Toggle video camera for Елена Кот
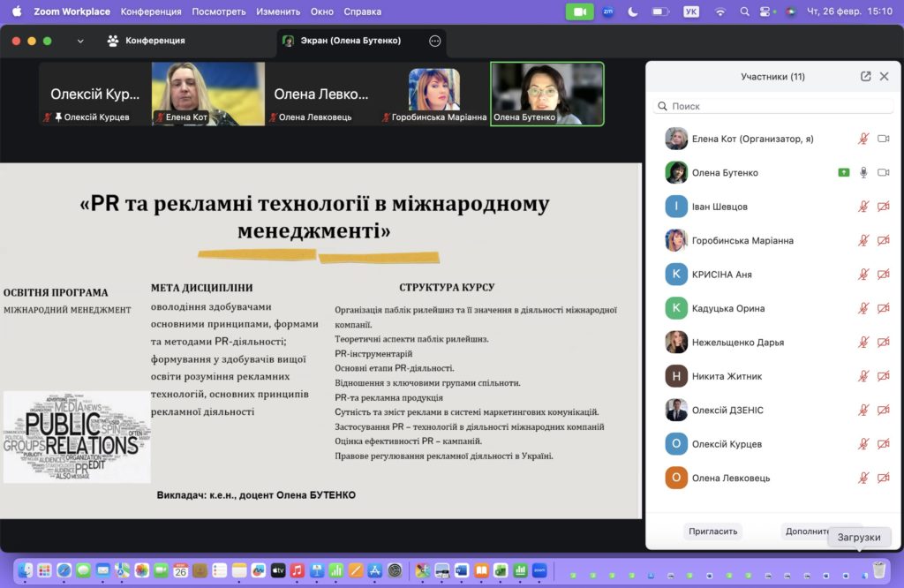 coord(883,139)
